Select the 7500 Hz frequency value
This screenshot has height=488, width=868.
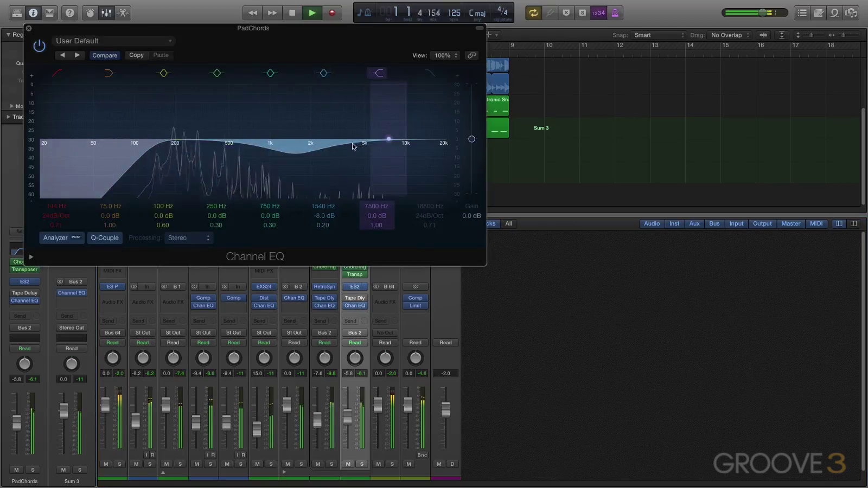point(376,206)
